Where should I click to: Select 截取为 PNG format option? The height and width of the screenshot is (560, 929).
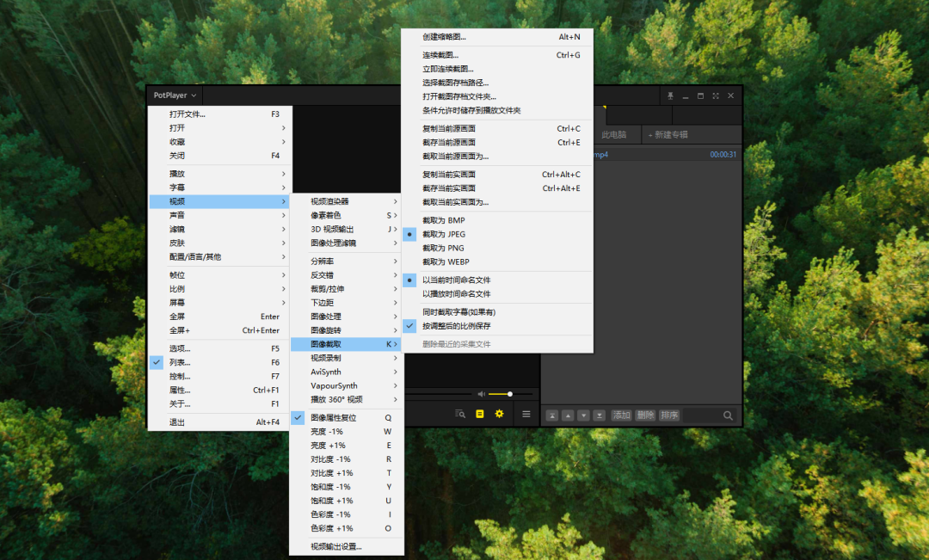point(444,248)
